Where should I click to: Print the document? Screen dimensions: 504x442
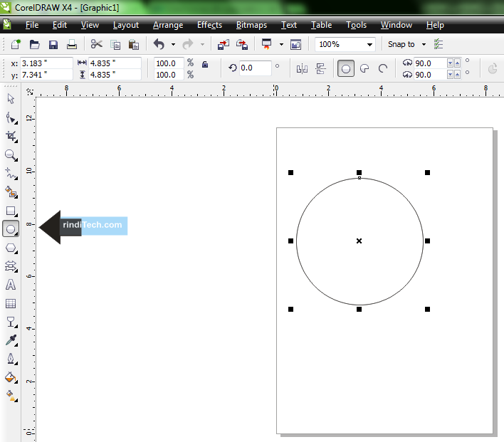pos(72,44)
